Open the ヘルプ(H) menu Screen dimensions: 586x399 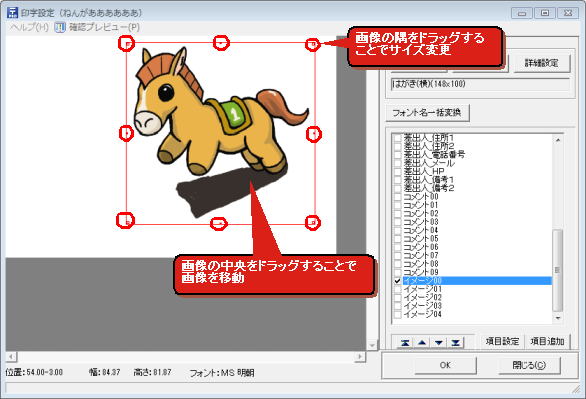30,27
